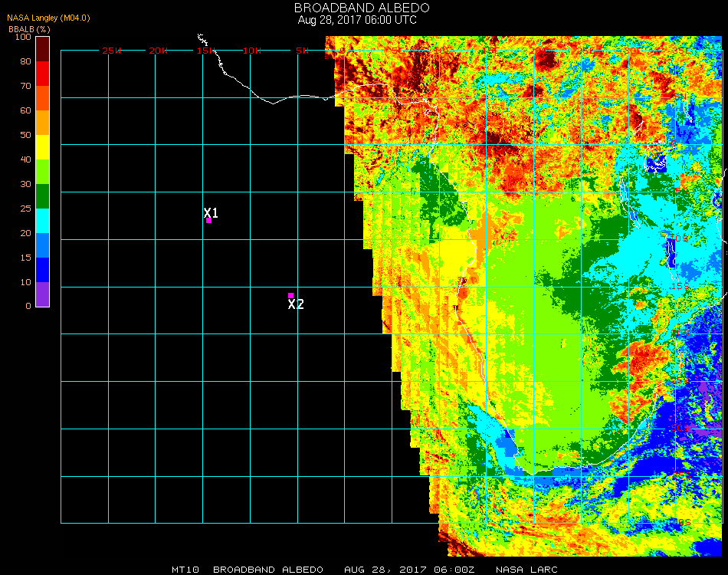Image resolution: width=728 pixels, height=575 pixels.
Task: Click the '30S' latitude label
Action: click(680, 428)
